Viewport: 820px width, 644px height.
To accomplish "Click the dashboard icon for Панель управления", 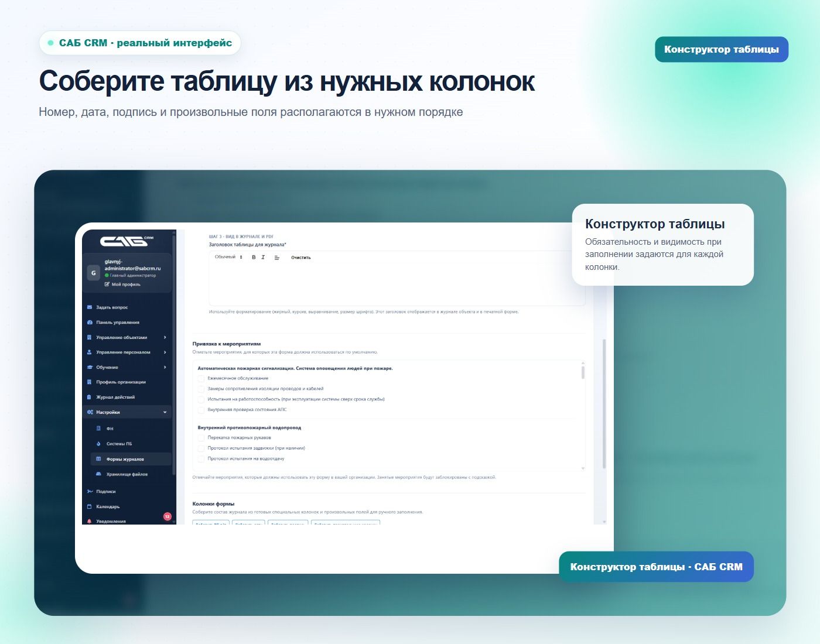I will (90, 323).
